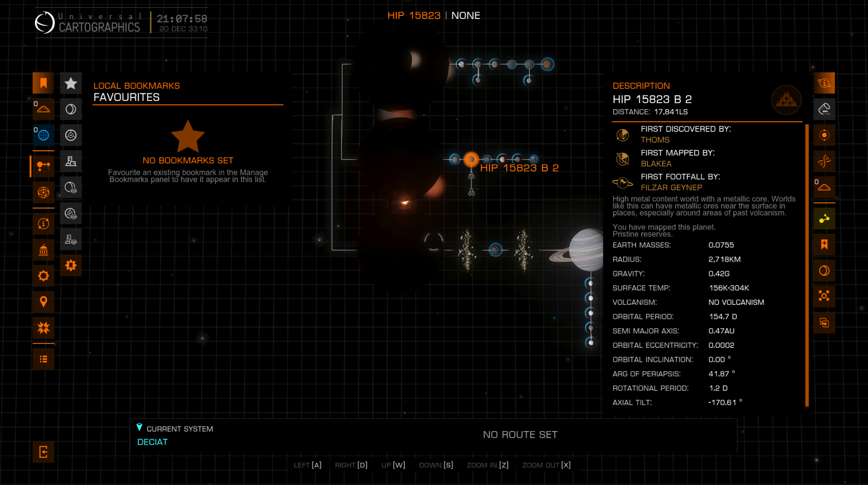Click the SURFACE TEMP value 156K-304K

pyautogui.click(x=729, y=288)
